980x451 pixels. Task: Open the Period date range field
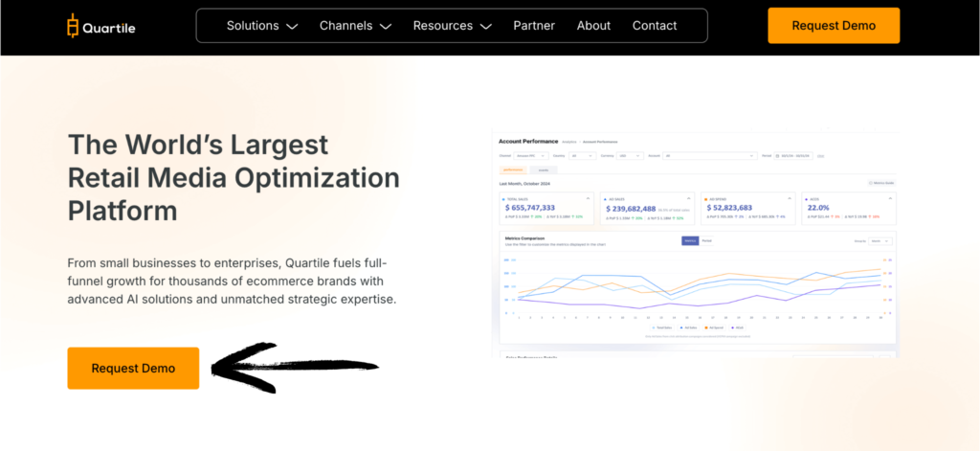tap(793, 156)
